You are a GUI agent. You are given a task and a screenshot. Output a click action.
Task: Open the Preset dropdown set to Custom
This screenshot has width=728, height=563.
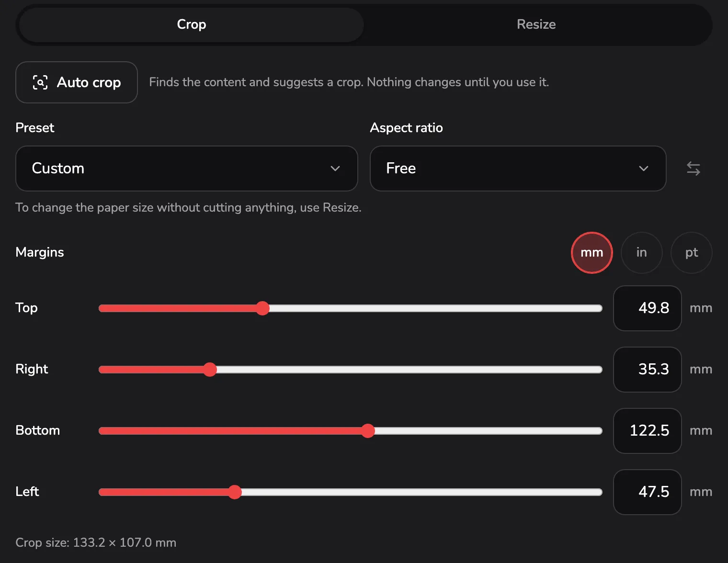pyautogui.click(x=187, y=169)
